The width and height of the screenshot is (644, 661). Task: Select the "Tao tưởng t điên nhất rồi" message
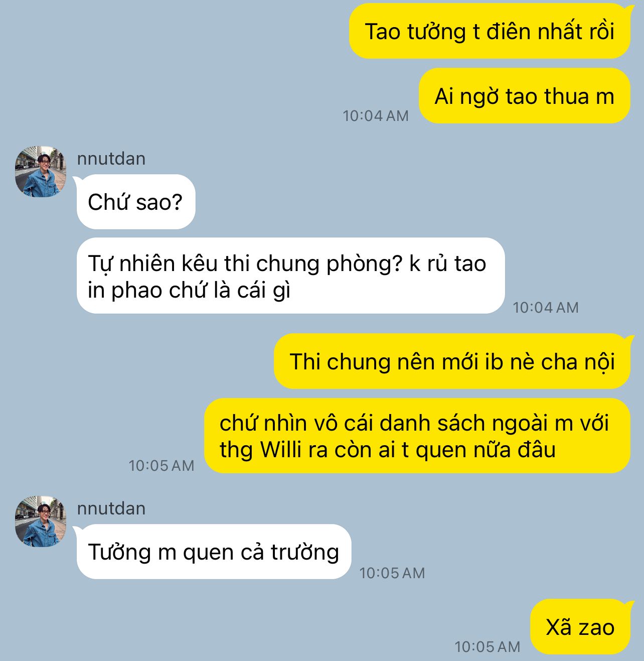coord(490,31)
